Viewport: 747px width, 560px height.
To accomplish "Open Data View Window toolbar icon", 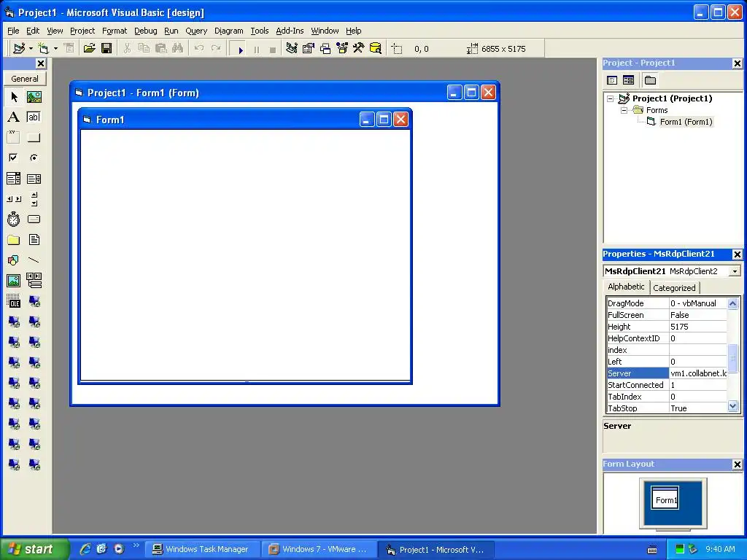I will point(376,49).
